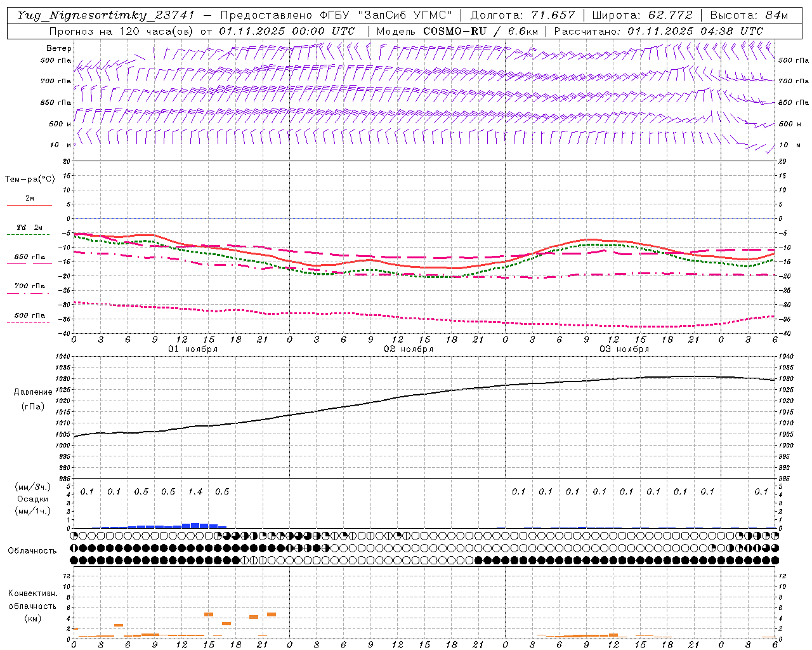Click the Осадки panel label
812x650 pixels.
click(x=32, y=499)
